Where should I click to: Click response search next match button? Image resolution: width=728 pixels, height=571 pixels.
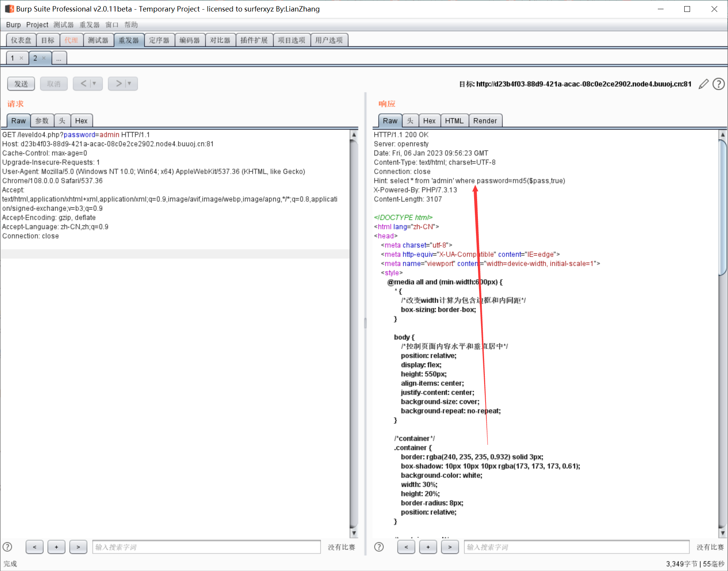450,547
